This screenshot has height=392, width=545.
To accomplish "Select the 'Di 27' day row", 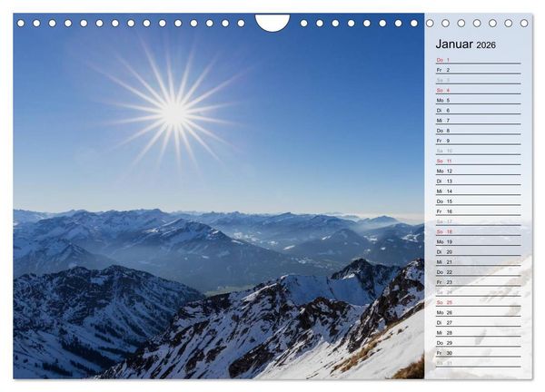I will click(x=479, y=323).
